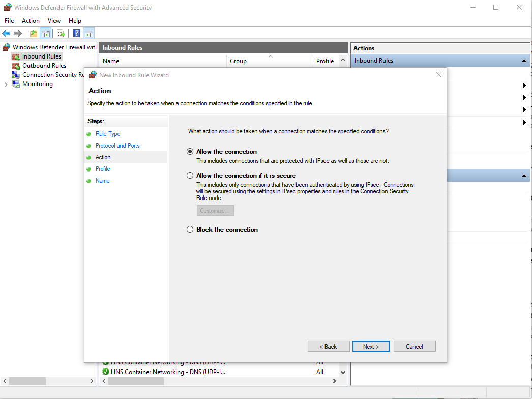This screenshot has height=399, width=532.
Task: Expand the Monitoring tree node
Action: [6, 84]
